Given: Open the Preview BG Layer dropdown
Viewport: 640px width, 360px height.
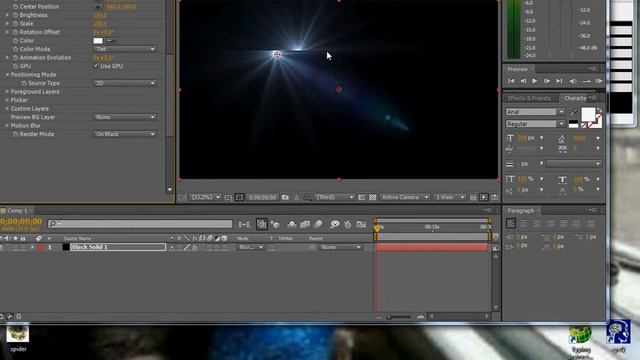Looking at the screenshot, I should click(x=125, y=117).
